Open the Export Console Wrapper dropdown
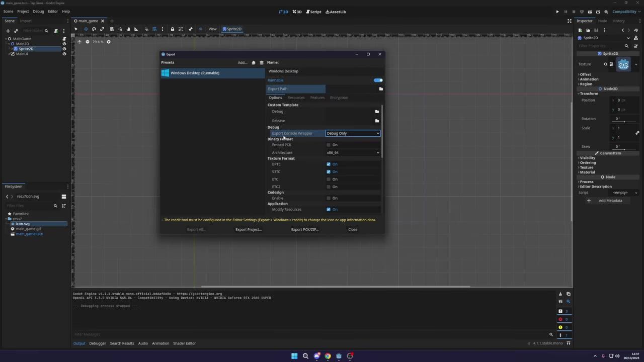 pos(353,133)
